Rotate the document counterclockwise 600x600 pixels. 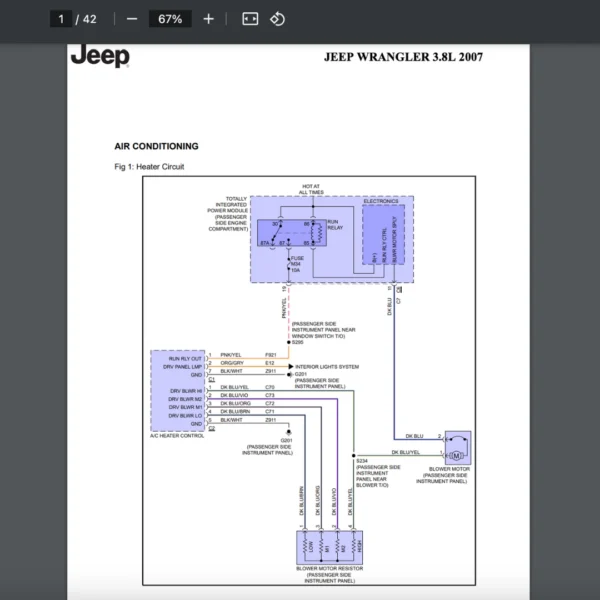[278, 19]
